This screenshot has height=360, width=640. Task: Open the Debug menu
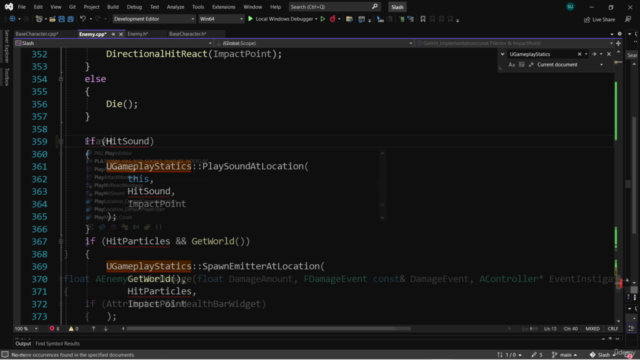click(134, 7)
